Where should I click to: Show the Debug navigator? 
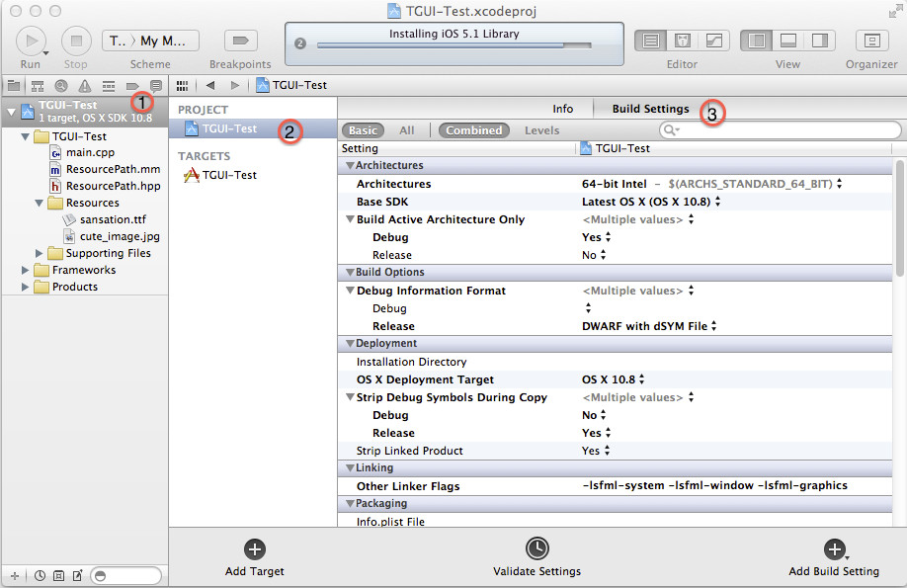[x=108, y=86]
